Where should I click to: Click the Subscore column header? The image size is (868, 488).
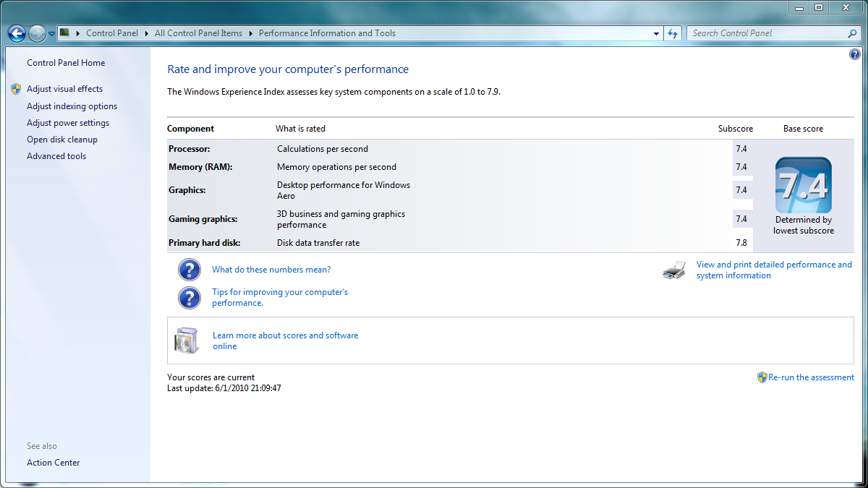736,129
